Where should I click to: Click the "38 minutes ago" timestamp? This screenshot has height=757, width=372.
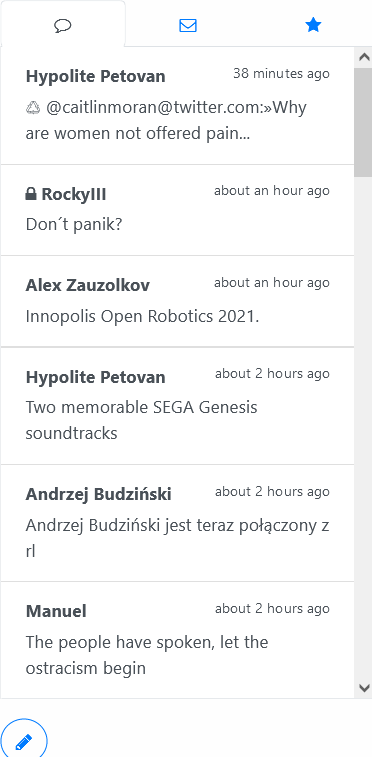click(x=281, y=73)
